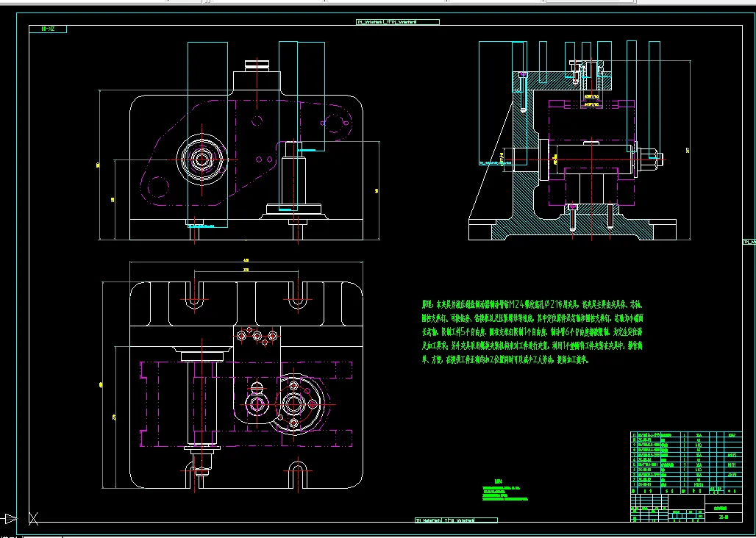Viewport: 756px width, 538px height.
Task: Click row 1 of the parts list table
Action: (686, 484)
